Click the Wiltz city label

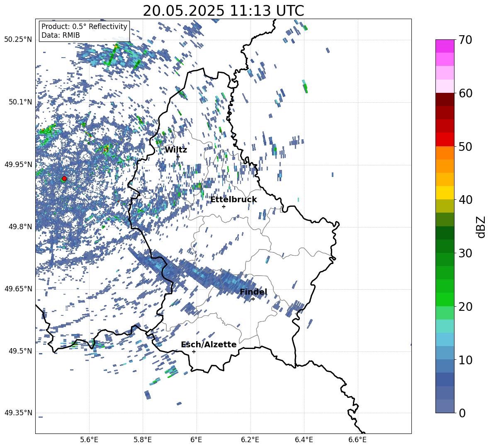(x=176, y=150)
